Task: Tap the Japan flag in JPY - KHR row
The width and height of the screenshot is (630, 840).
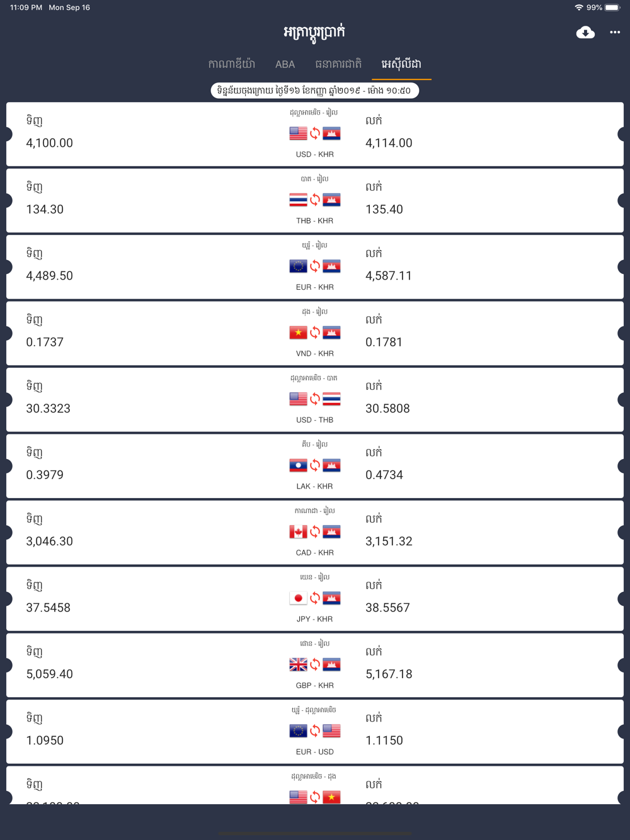Action: (298, 598)
